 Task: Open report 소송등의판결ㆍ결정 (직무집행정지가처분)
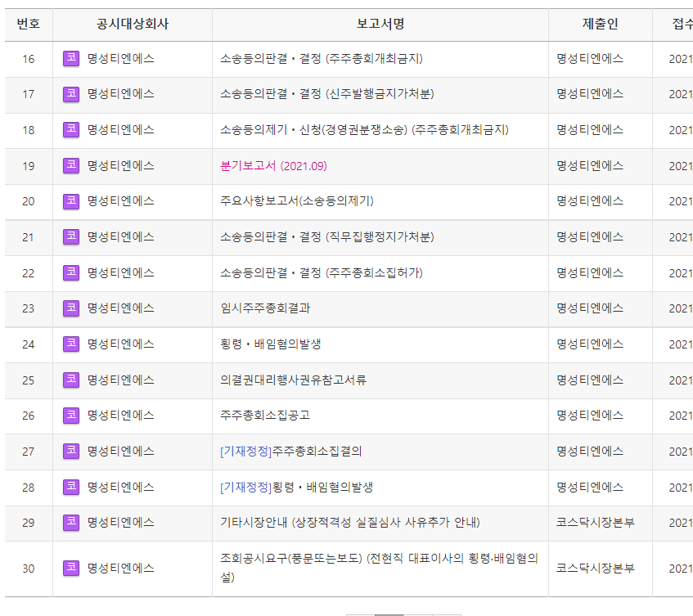pyautogui.click(x=327, y=237)
